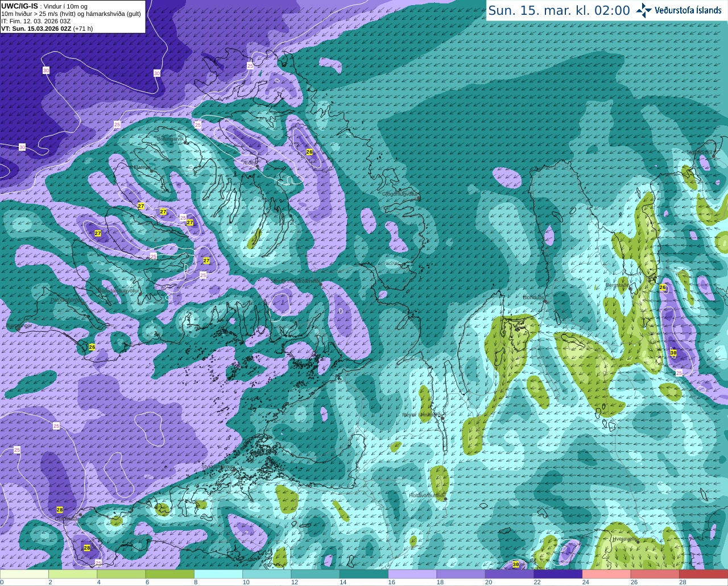Pick the olive 6–8 m/s legend swatch
Image resolution: width=728 pixels, height=586 pixels.
[170, 574]
